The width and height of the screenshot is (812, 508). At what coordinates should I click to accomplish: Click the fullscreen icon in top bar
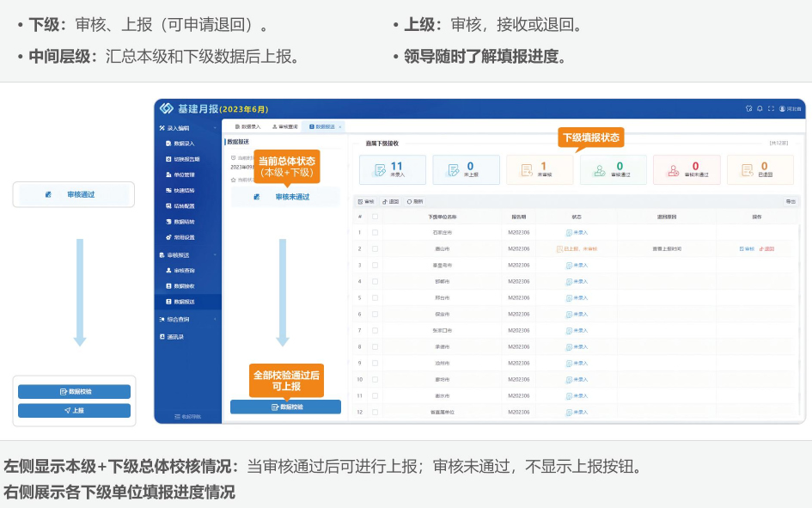[771, 109]
